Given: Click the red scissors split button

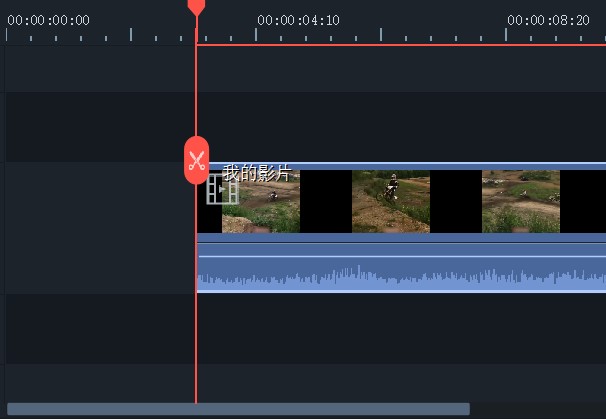Looking at the screenshot, I should point(196,160).
